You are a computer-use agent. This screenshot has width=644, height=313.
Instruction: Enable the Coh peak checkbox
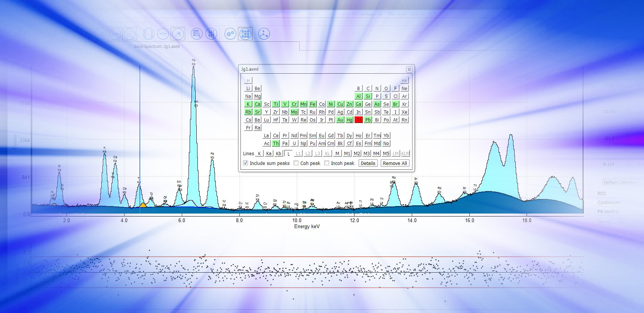(296, 163)
